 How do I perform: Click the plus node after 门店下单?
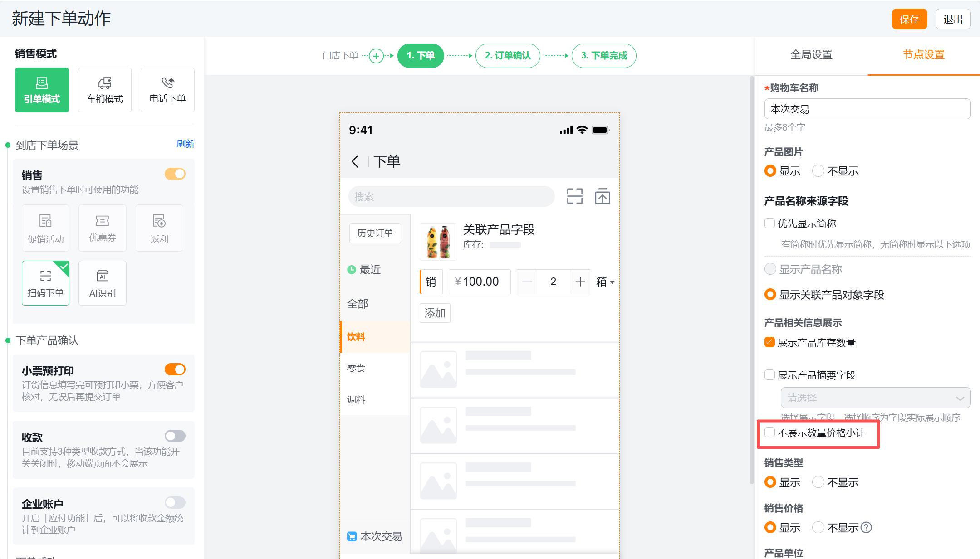click(376, 56)
